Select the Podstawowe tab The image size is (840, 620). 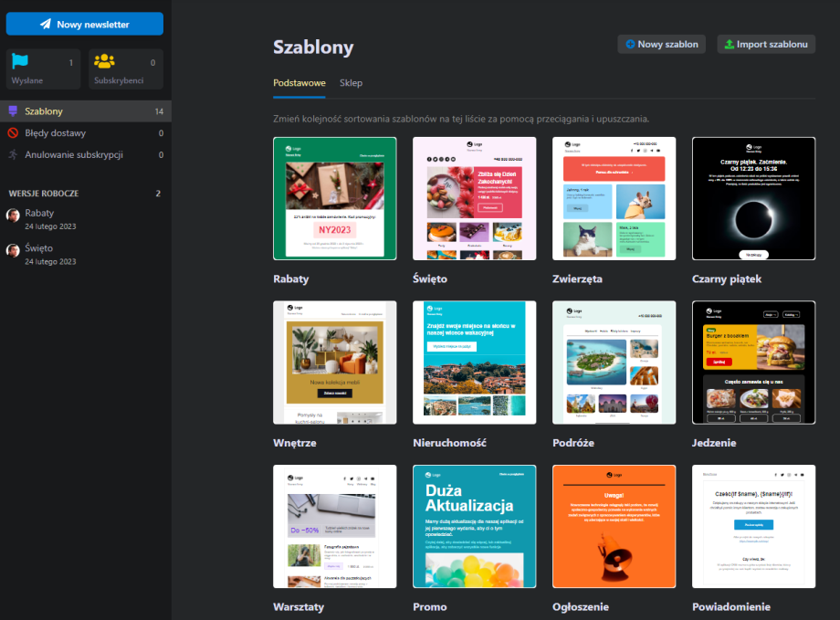(299, 83)
